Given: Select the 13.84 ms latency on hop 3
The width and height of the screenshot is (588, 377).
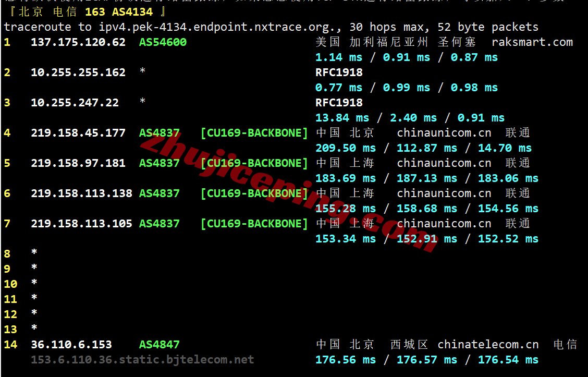Looking at the screenshot, I should pyautogui.click(x=342, y=118).
